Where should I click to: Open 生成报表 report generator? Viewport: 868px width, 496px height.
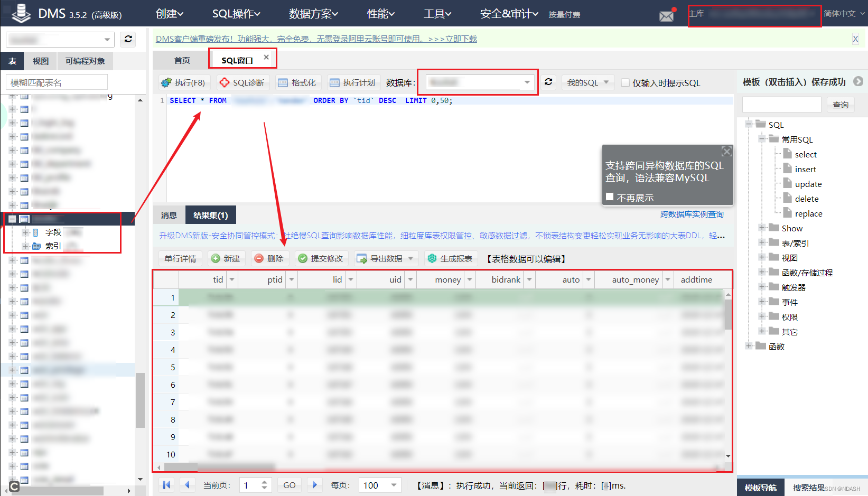pyautogui.click(x=451, y=258)
